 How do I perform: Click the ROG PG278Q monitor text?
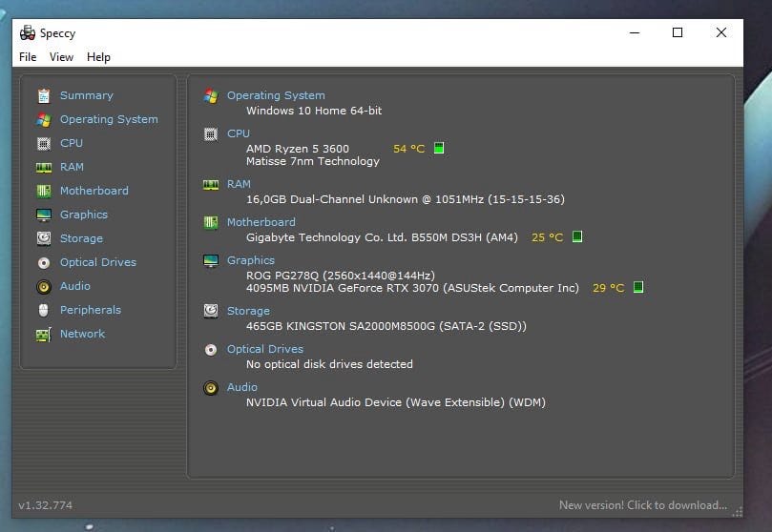(341, 276)
